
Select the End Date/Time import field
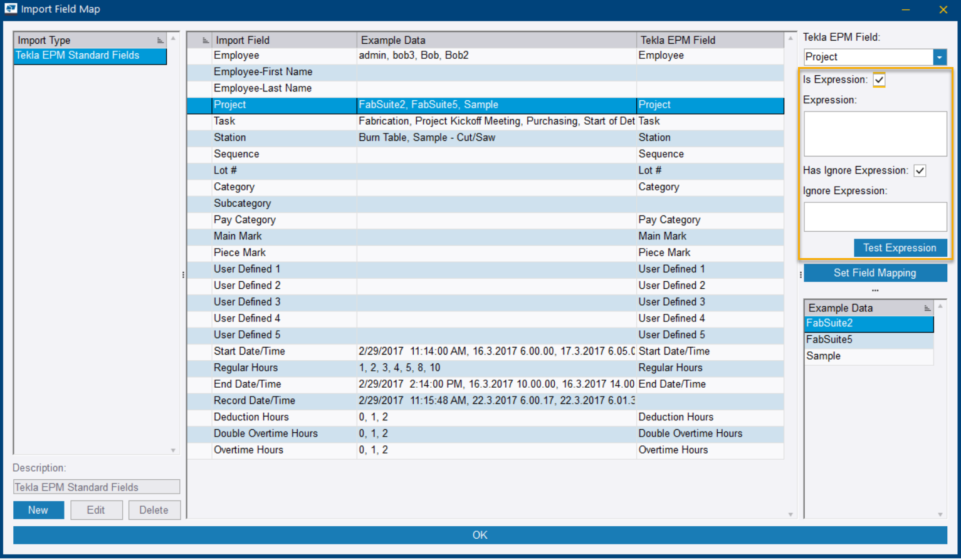point(485,384)
